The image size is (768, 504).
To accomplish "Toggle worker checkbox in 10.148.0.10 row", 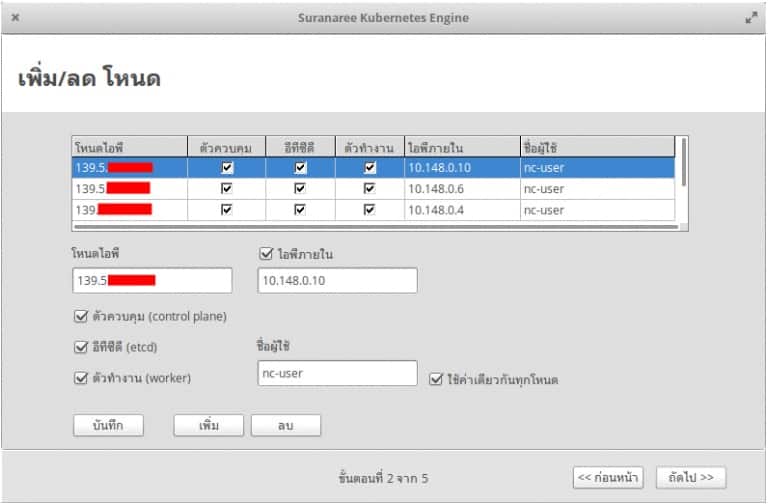I will tap(370, 168).
